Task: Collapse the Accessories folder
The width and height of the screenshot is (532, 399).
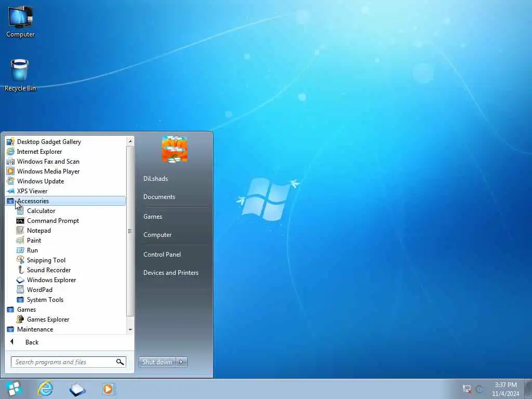Action: point(66,201)
